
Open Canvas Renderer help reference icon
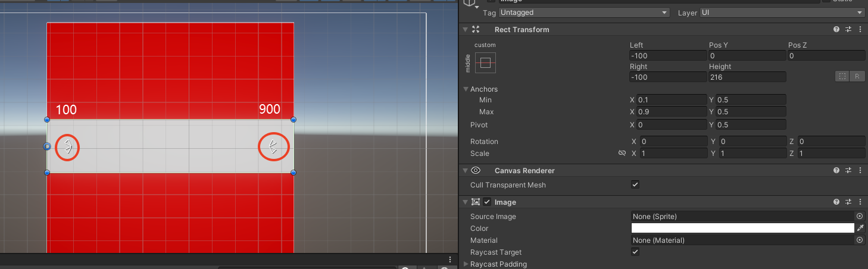(836, 170)
